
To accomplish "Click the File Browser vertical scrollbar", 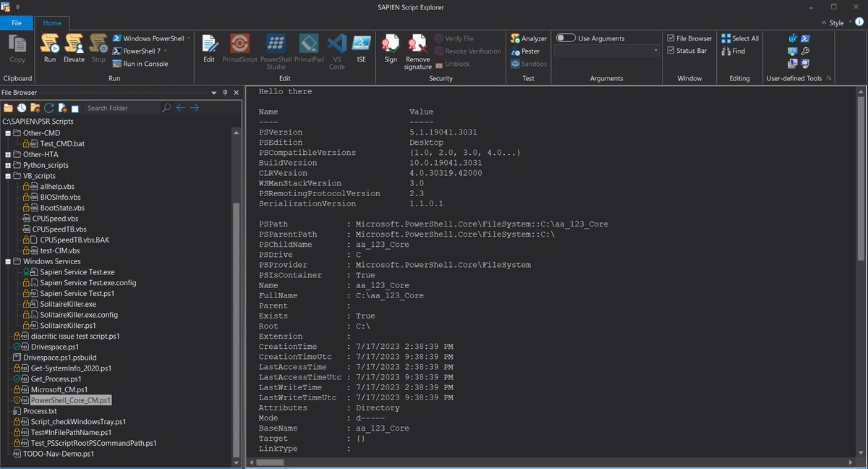I will pyautogui.click(x=236, y=329).
